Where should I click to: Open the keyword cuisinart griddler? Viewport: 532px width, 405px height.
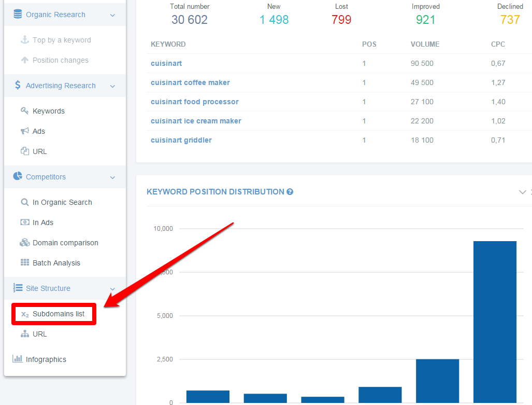coord(181,140)
